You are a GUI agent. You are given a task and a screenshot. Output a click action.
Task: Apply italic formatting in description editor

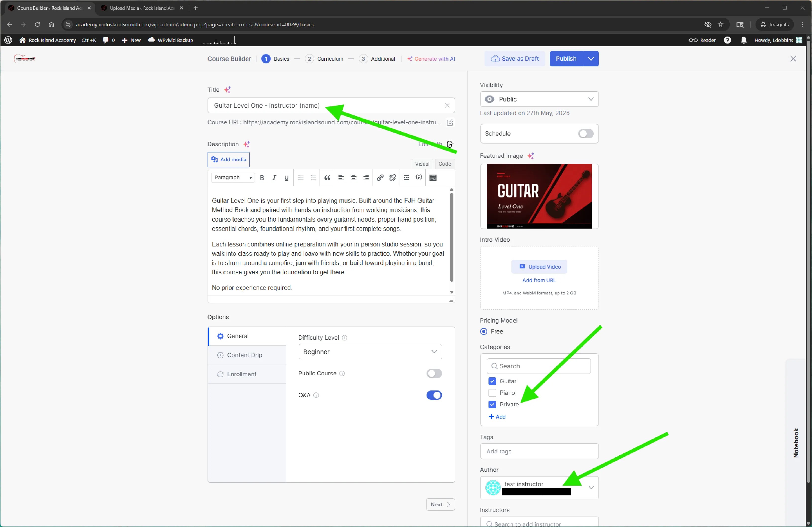click(274, 178)
